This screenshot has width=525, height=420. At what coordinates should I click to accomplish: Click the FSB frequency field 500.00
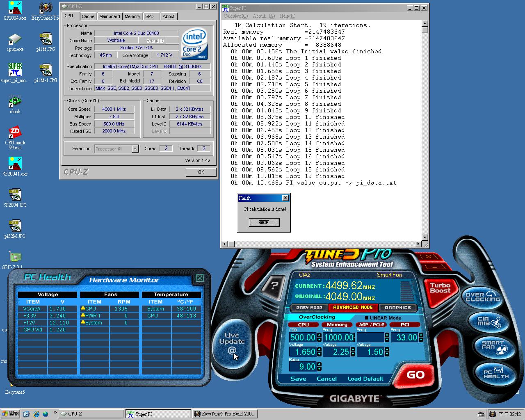point(303,338)
